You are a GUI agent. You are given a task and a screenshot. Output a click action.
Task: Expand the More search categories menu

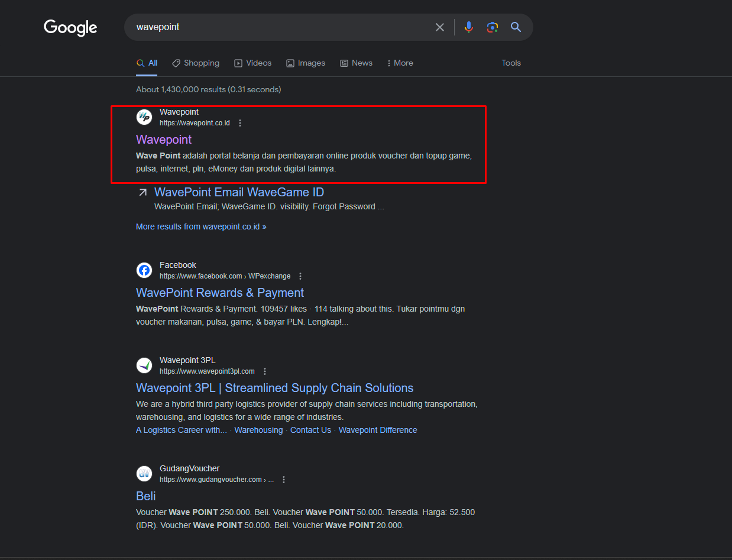tap(400, 63)
